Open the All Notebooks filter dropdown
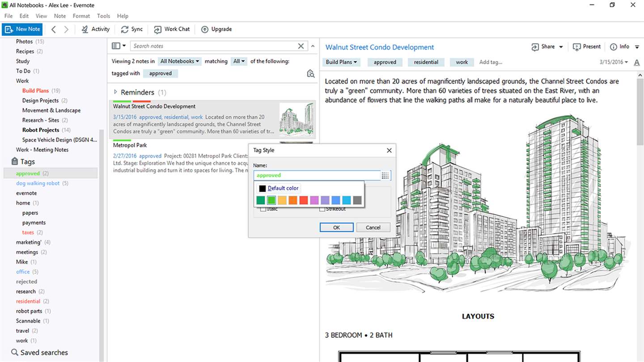The image size is (644, 362). pyautogui.click(x=180, y=61)
